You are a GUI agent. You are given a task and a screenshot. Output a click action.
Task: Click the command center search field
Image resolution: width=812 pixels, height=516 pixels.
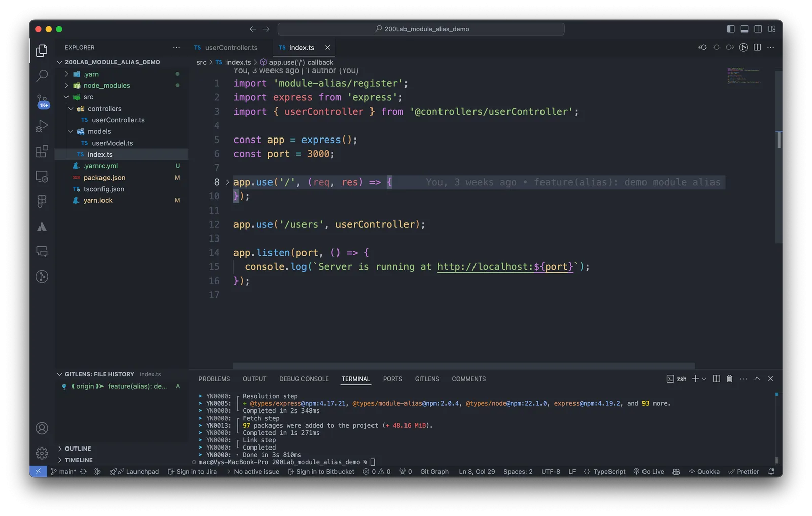[421, 29]
